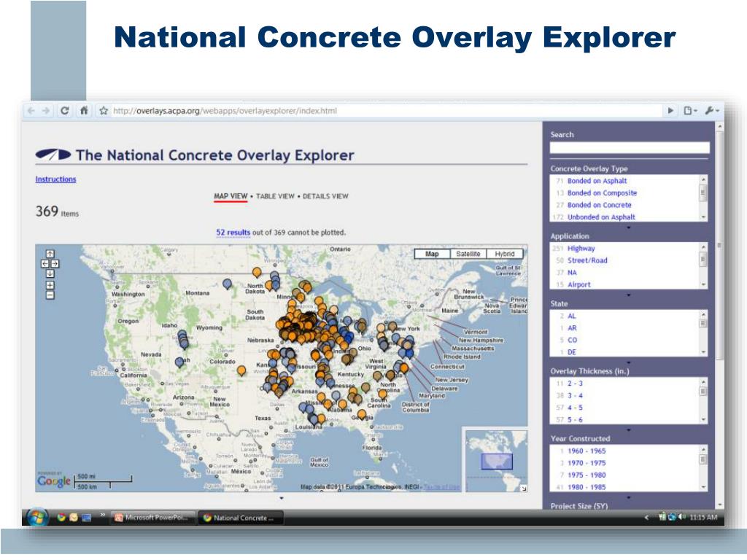Click the go arrow beside the address bar

[671, 111]
